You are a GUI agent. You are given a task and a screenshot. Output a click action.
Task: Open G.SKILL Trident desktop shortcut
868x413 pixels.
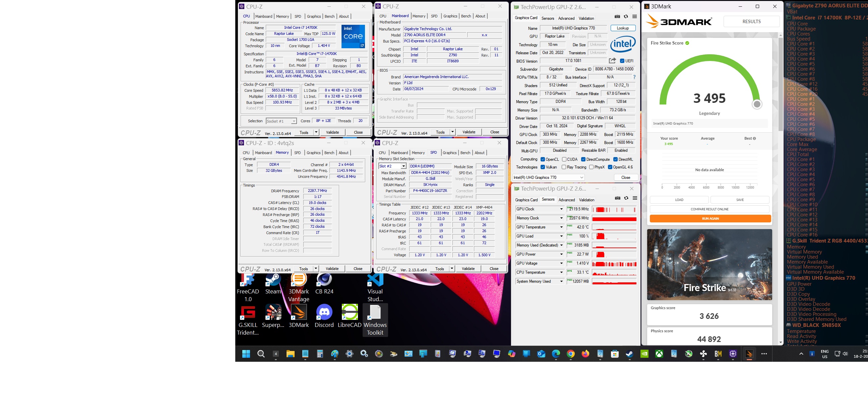(248, 320)
